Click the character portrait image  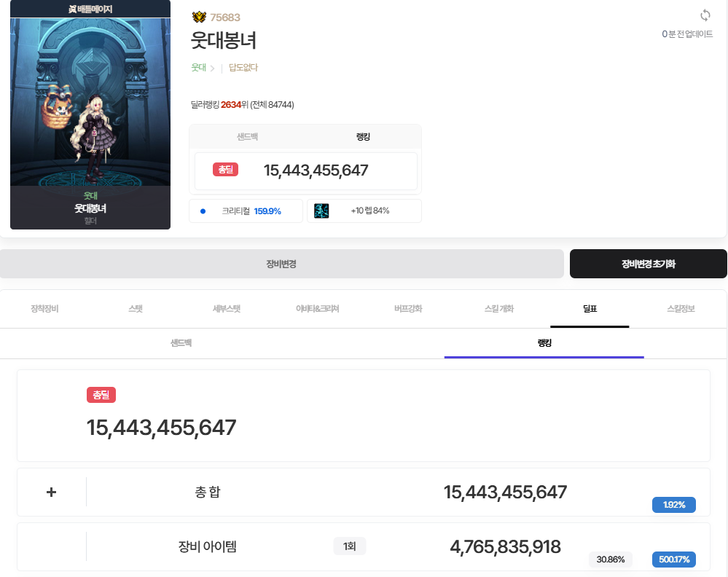(x=90, y=102)
